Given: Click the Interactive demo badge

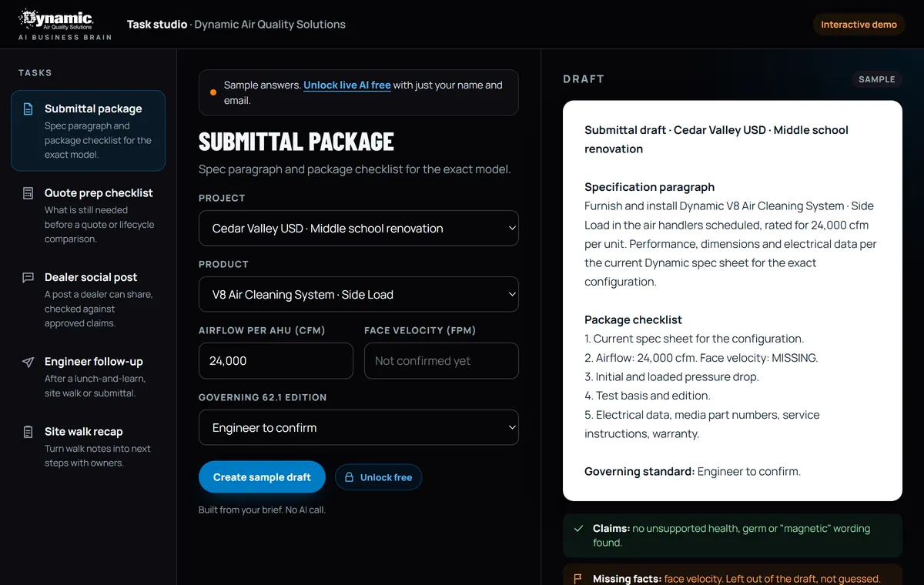Looking at the screenshot, I should point(859,25).
